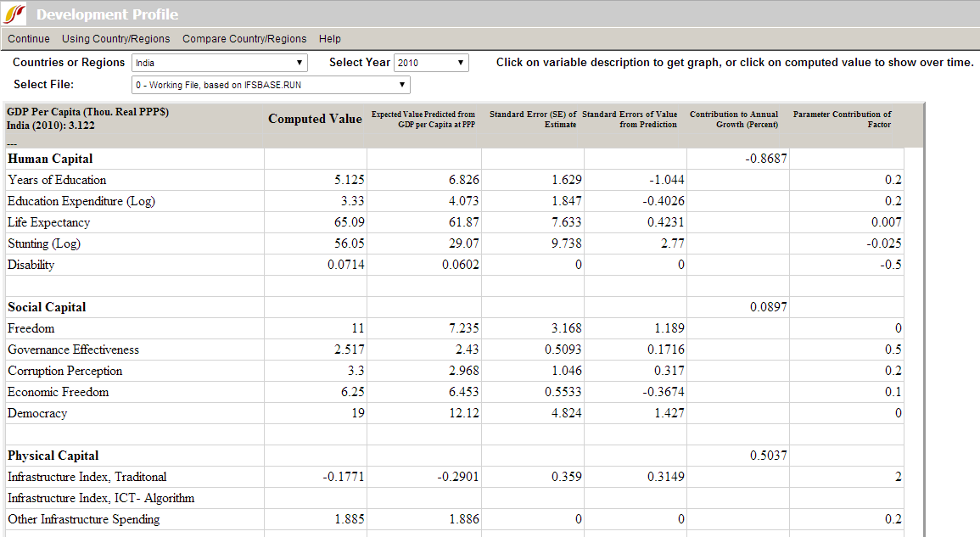Expand the Countries or Regions dropdown
The image size is (980, 537).
pos(220,63)
